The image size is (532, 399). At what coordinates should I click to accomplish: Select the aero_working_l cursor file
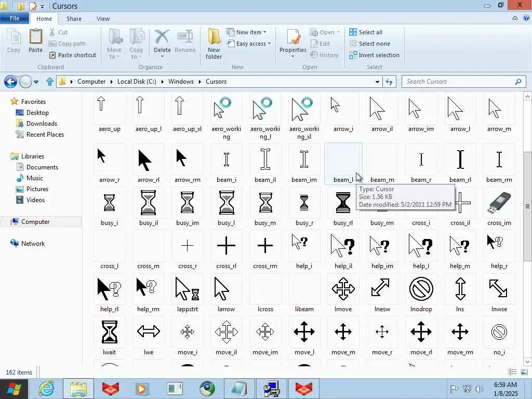click(x=265, y=117)
